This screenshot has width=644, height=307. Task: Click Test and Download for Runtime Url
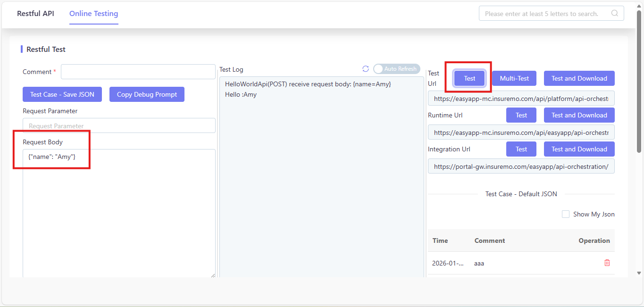(x=579, y=115)
